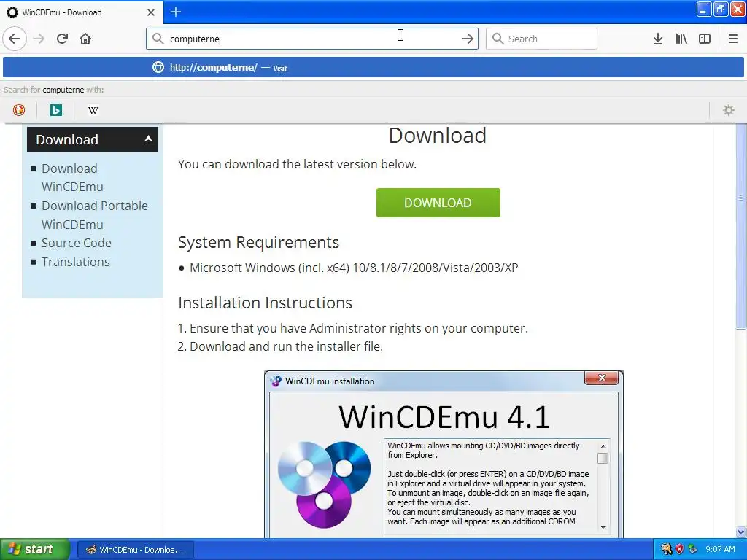Minimize the Firefox window
747x560 pixels.
704,9
